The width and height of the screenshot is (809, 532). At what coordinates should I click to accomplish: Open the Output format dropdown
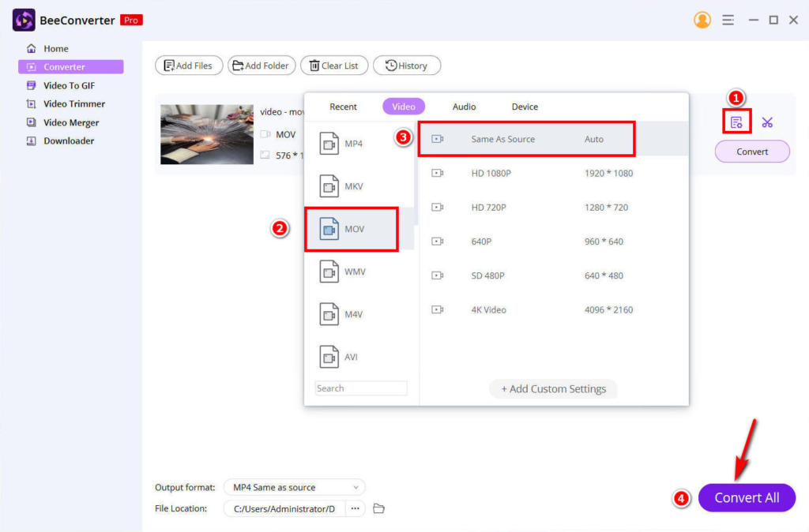coord(293,487)
